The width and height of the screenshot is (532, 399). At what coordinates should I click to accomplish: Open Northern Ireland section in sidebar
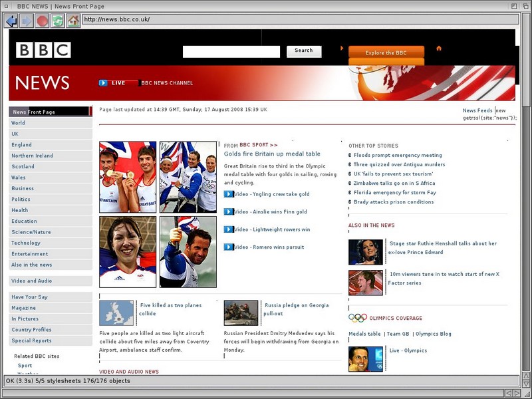pyautogui.click(x=32, y=156)
